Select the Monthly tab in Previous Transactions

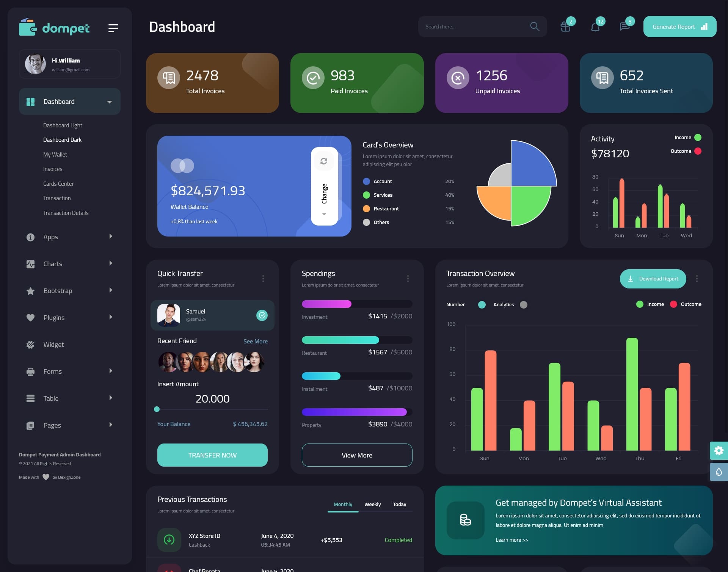(x=342, y=504)
